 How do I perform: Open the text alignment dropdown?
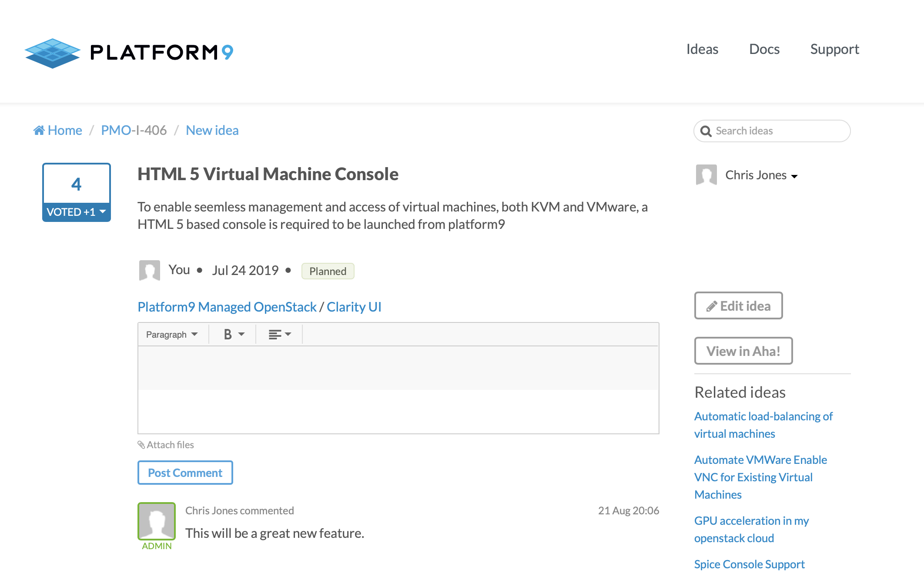[279, 334]
